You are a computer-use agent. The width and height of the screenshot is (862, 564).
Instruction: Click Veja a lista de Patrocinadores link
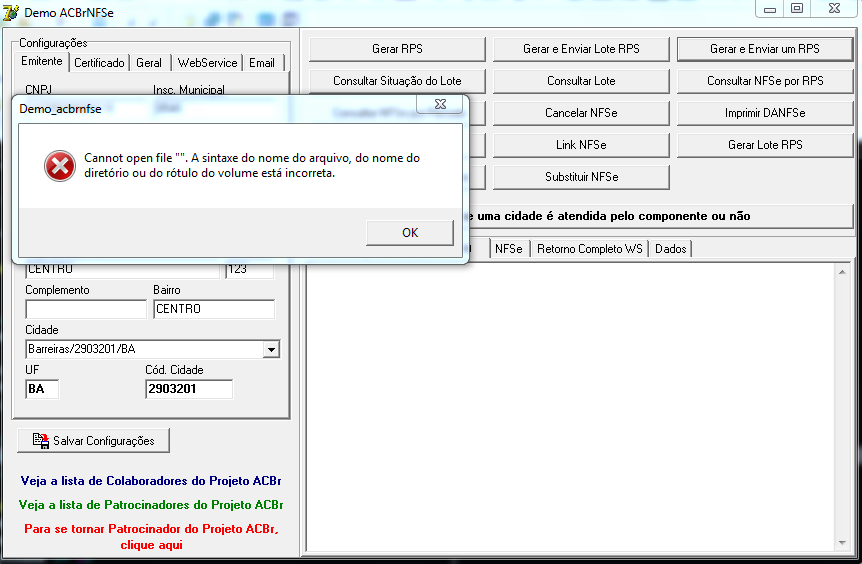pos(151,505)
